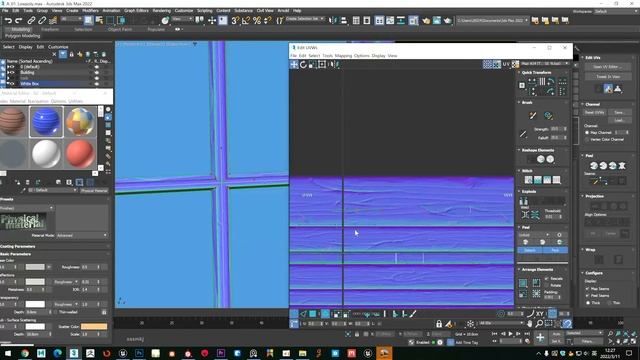Switch to Freeform ribbon tab

50,29
